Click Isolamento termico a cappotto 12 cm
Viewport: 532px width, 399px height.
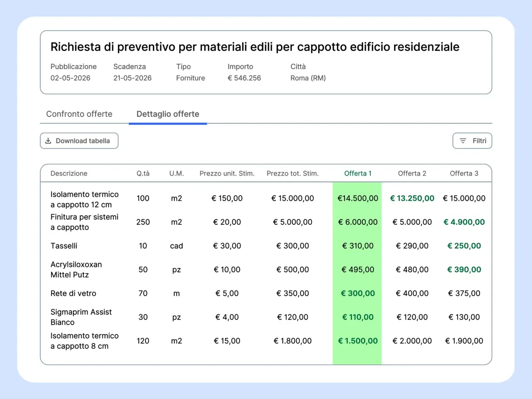[85, 199]
